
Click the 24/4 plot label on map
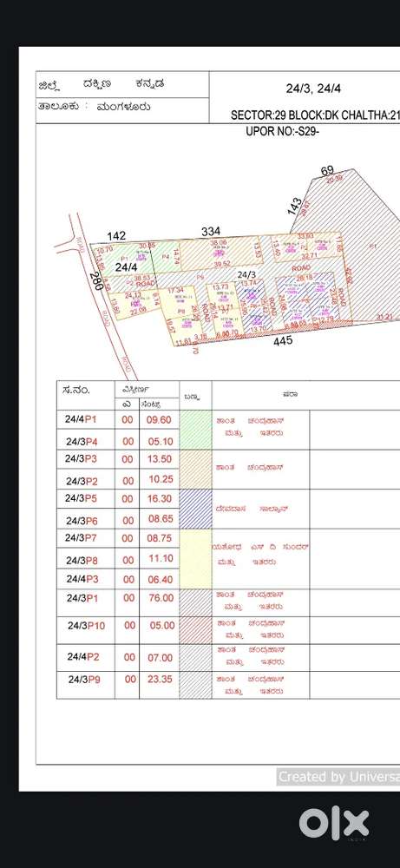(x=126, y=266)
